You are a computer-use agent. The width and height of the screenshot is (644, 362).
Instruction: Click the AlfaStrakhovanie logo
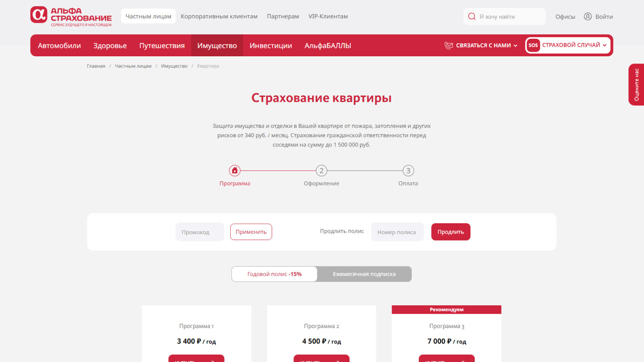point(71,16)
